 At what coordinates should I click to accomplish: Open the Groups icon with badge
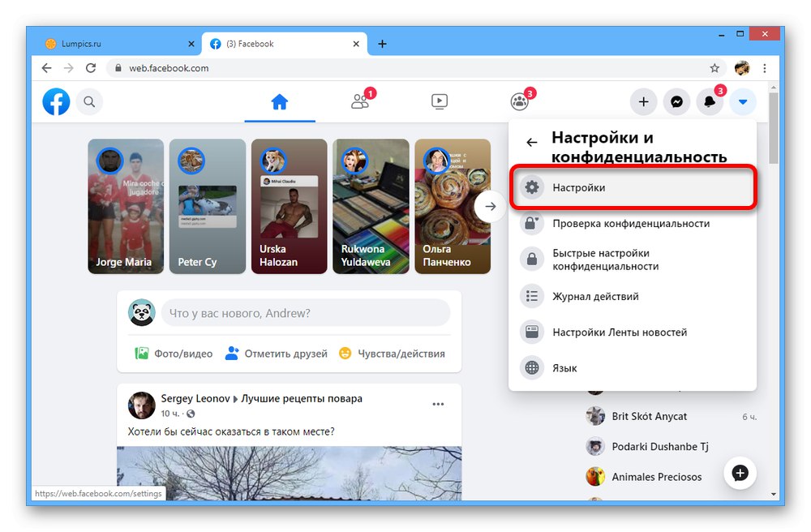(x=519, y=101)
